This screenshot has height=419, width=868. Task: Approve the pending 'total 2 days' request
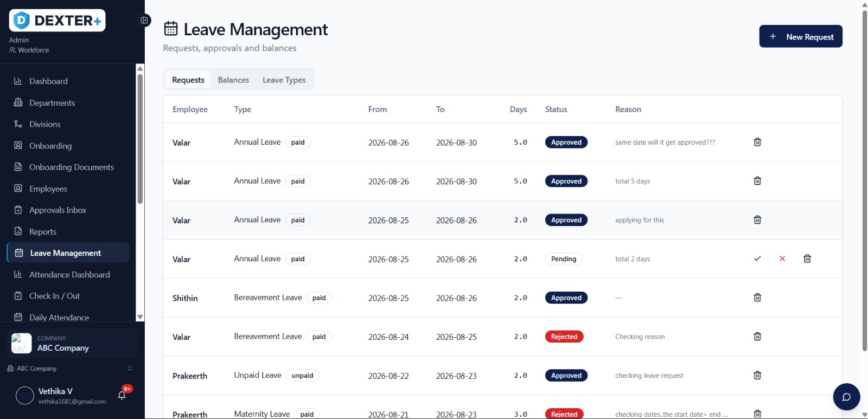757,259
